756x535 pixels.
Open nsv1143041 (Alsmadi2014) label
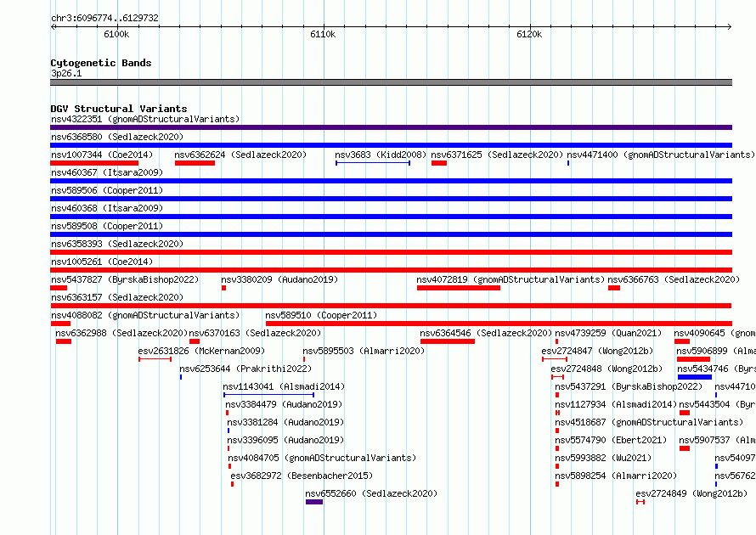[x=284, y=386]
